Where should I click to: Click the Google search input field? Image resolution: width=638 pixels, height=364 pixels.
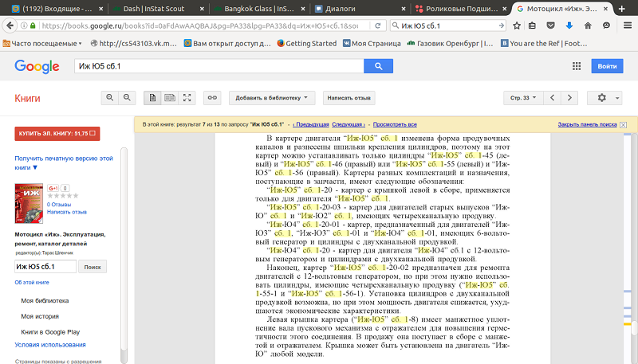click(219, 66)
